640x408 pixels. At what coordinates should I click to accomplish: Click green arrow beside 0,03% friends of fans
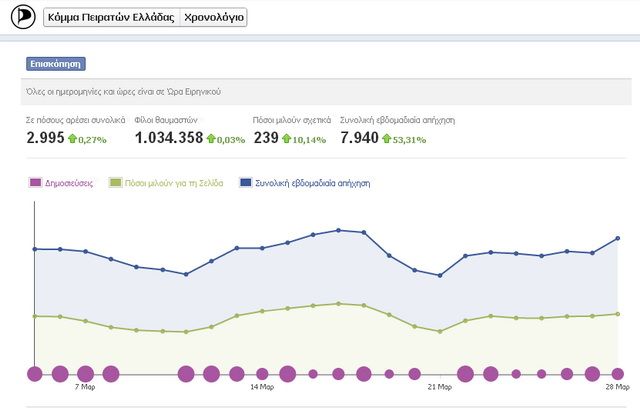(x=210, y=138)
